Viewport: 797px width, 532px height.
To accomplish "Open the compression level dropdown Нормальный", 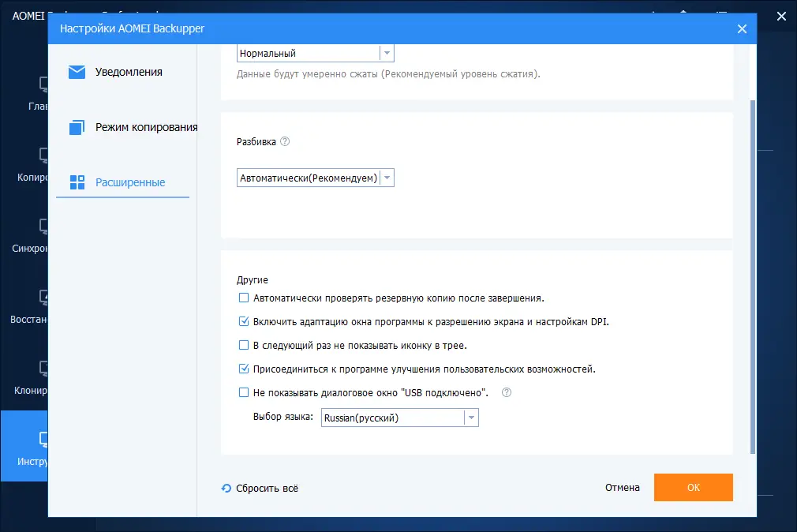I will [315, 54].
